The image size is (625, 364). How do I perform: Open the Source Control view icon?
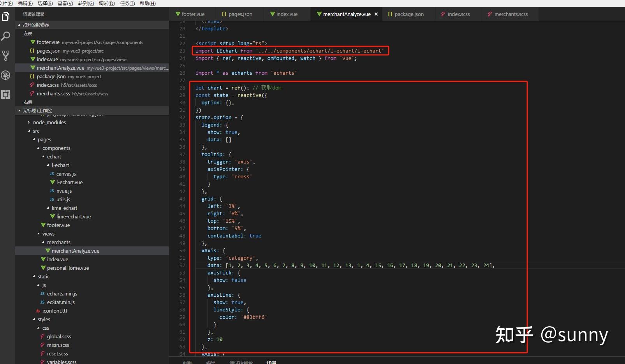click(x=6, y=55)
